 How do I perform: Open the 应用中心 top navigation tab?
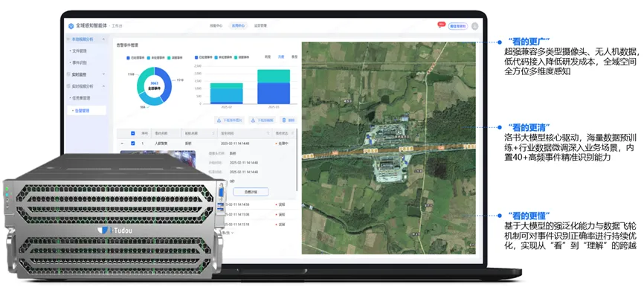click(x=237, y=25)
